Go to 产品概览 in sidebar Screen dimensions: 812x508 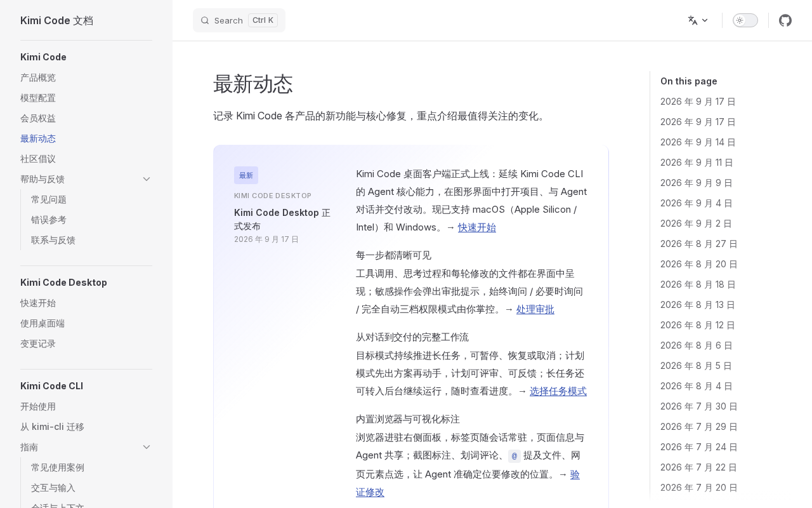pyautogui.click(x=38, y=77)
